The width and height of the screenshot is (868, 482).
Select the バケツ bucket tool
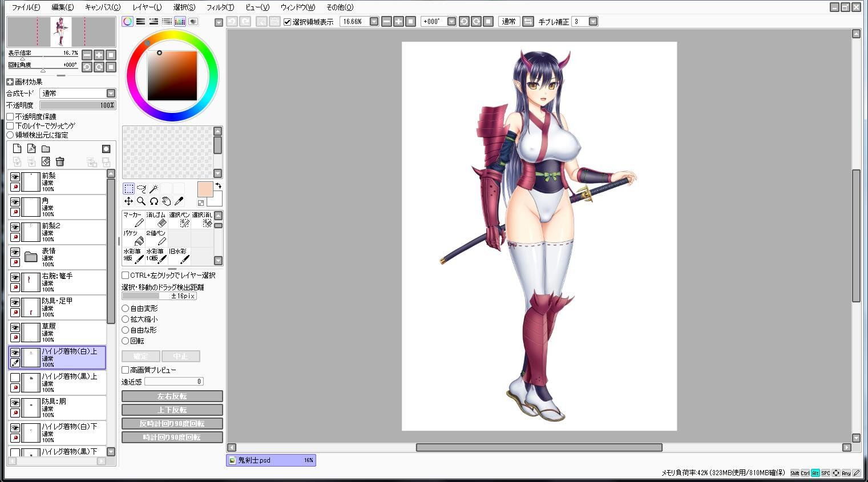point(133,238)
